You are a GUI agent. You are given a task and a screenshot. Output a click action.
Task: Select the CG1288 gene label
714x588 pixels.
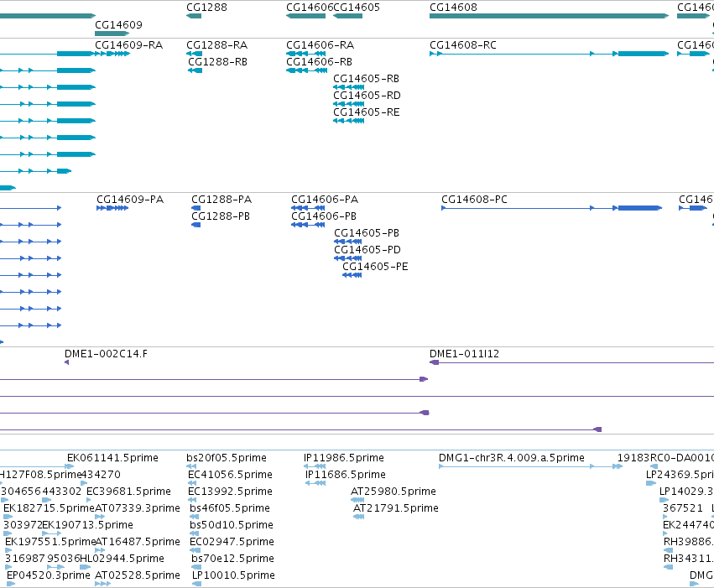[x=206, y=8]
